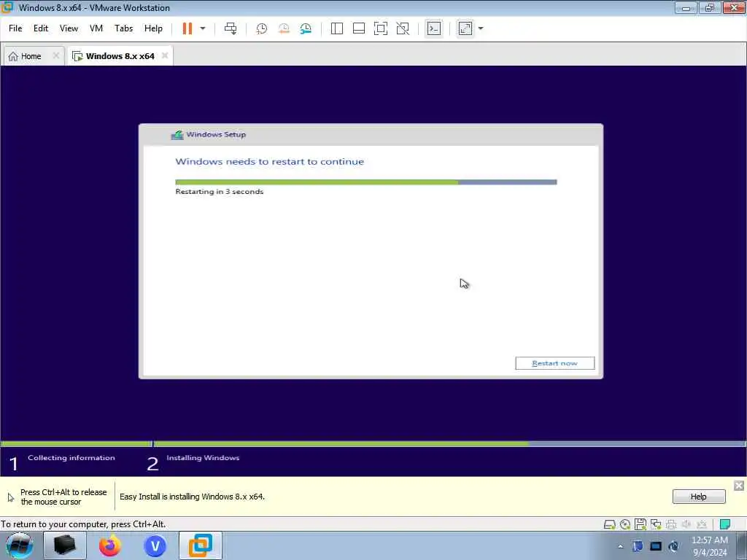The width and height of the screenshot is (747, 560).
Task: Click the USB device status icon
Action: 702,525
